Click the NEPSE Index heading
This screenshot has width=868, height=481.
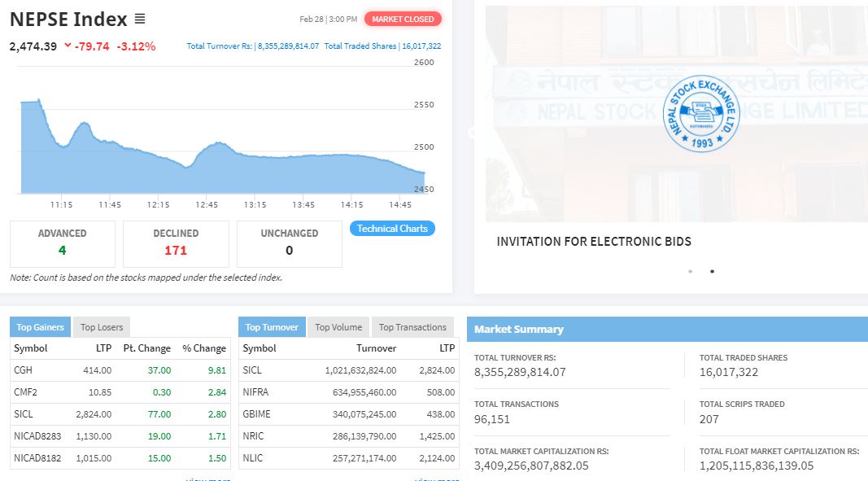pyautogui.click(x=68, y=20)
